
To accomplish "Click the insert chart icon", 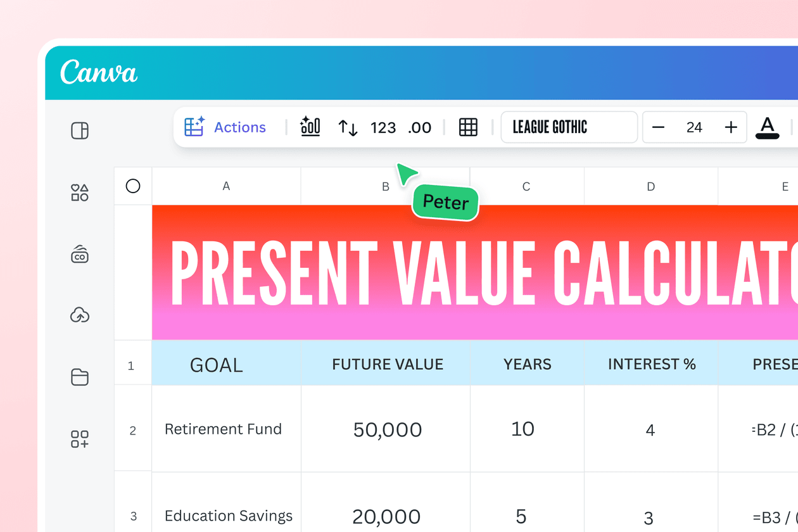I will 310,127.
